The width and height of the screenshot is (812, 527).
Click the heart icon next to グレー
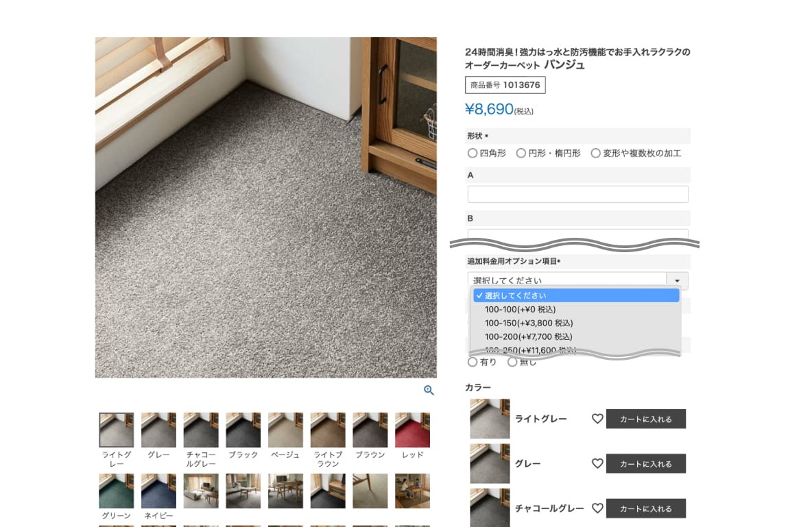pyautogui.click(x=597, y=464)
